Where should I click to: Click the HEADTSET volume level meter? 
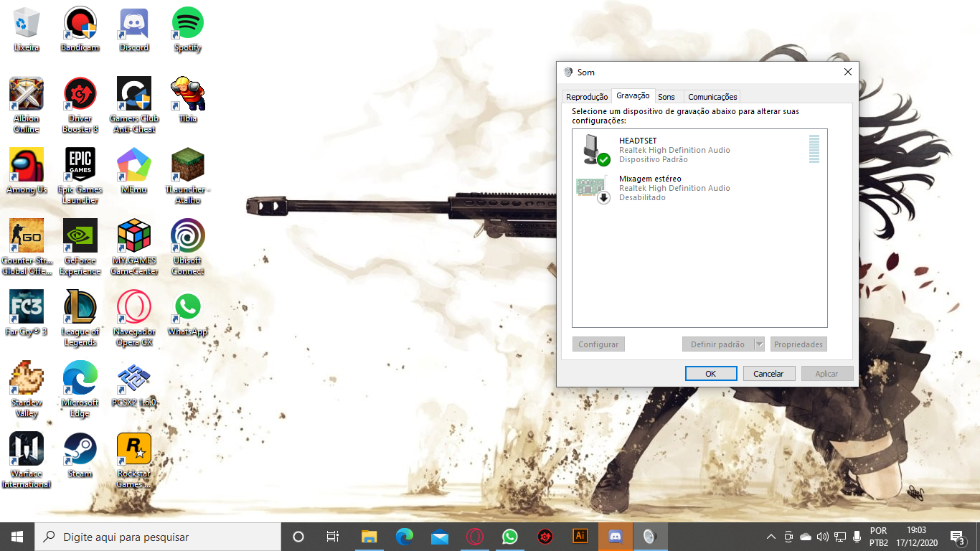(814, 149)
